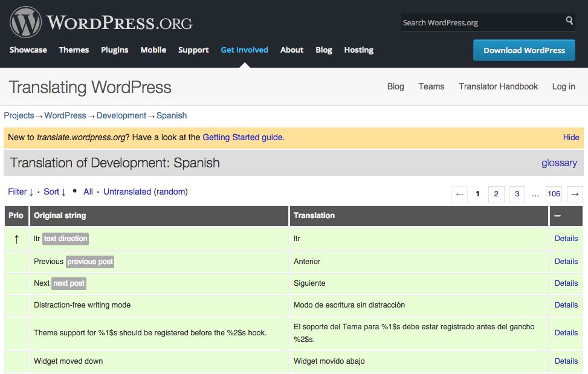The image size is (588, 374).
Task: Click the Log in link
Action: (x=563, y=86)
